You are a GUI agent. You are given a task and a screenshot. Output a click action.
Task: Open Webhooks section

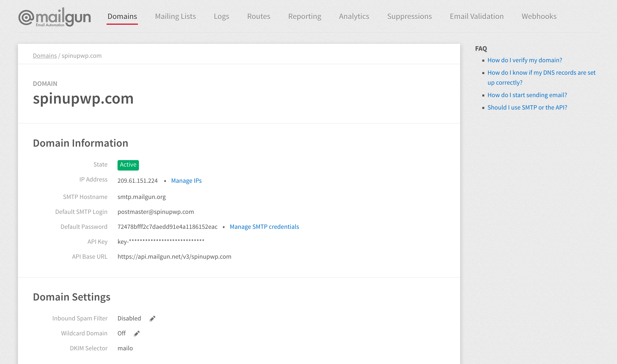click(x=539, y=16)
